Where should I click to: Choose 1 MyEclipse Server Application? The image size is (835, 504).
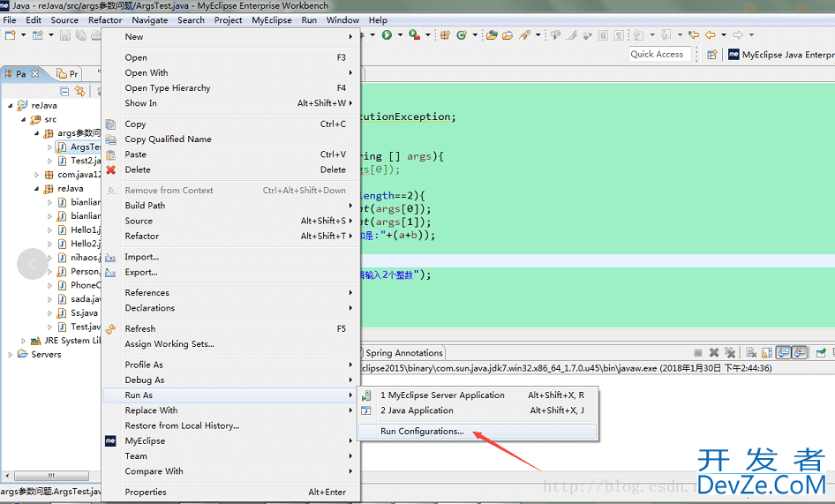coord(478,395)
